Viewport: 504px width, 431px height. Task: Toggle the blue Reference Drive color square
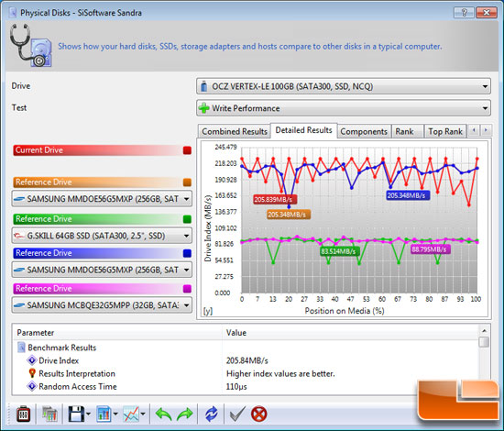[187, 253]
